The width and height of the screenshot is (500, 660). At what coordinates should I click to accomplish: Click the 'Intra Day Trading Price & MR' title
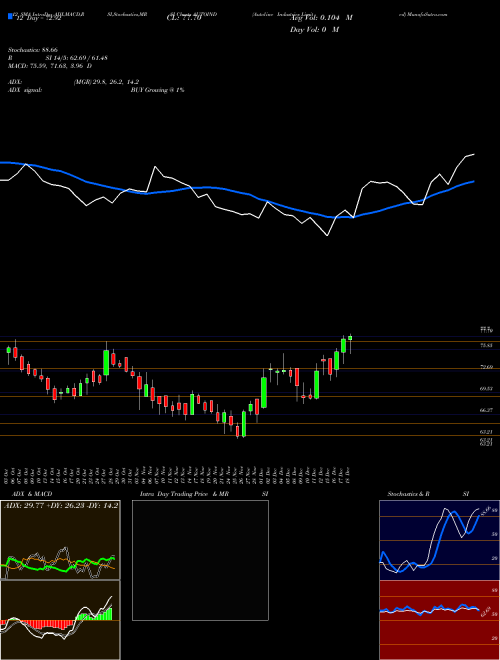coord(184,494)
